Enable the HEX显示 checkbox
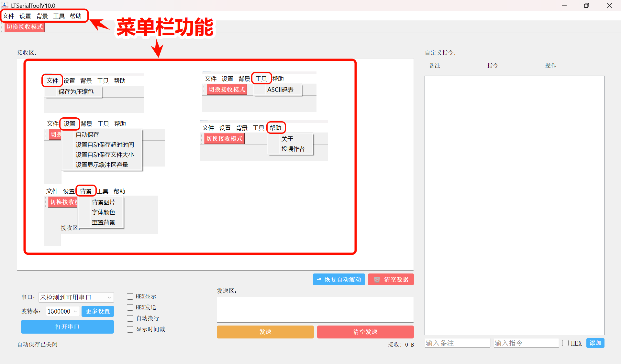This screenshot has width=621, height=364. 130,296
